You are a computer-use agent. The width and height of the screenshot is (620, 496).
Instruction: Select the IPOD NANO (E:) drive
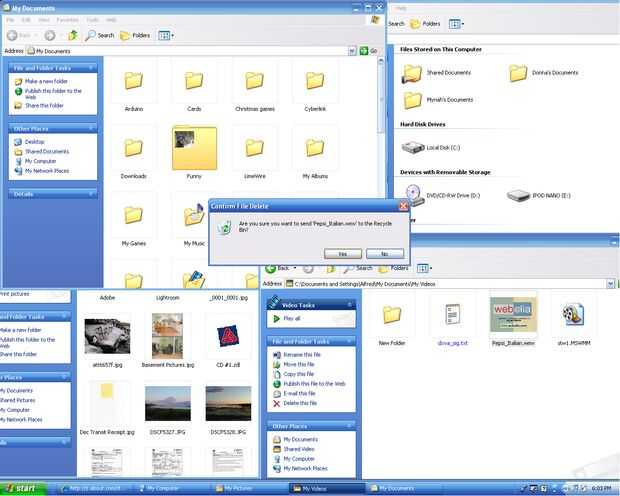539,195
